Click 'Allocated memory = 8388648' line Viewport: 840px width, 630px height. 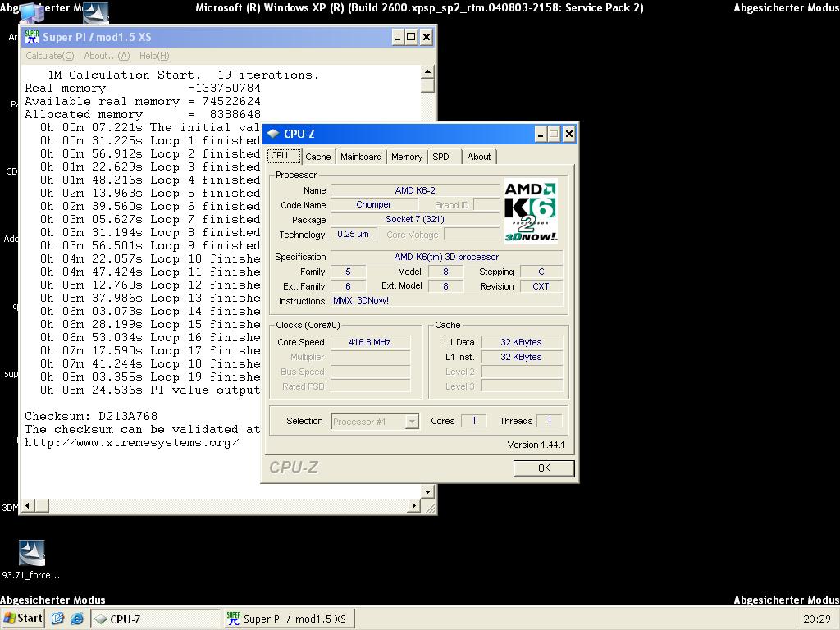(x=143, y=115)
